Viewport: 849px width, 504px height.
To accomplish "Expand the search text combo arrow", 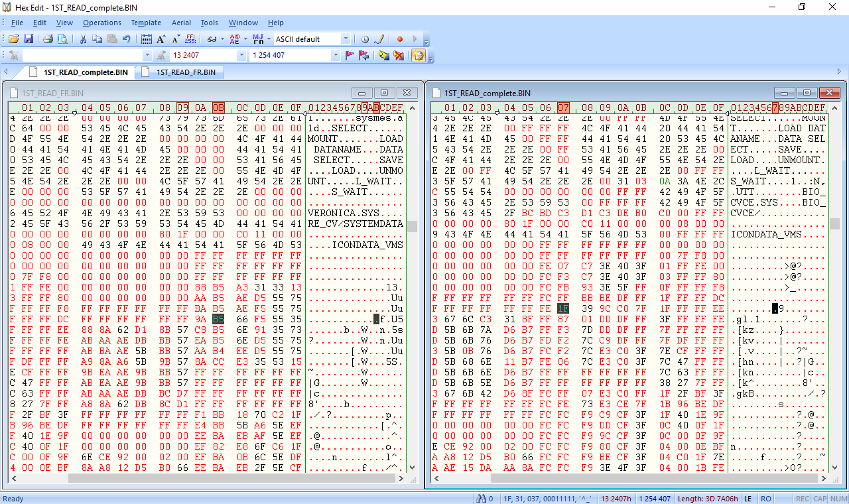I will coord(147,55).
